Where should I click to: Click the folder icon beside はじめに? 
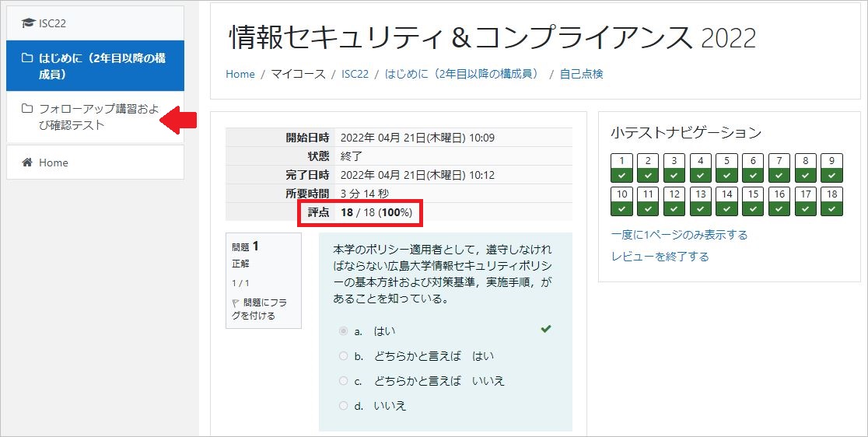(27, 58)
